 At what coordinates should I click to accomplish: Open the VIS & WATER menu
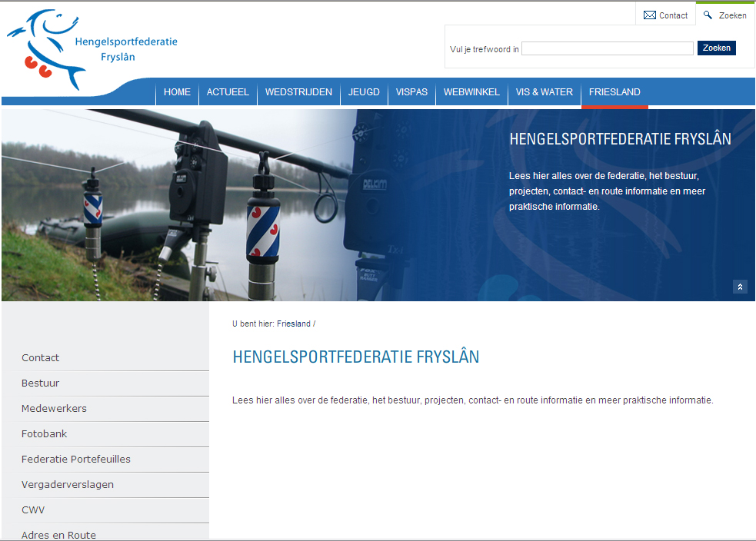click(x=544, y=92)
